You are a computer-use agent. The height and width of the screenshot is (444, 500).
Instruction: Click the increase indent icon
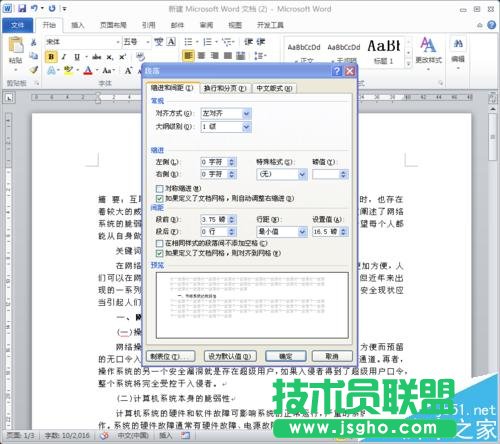[261, 42]
